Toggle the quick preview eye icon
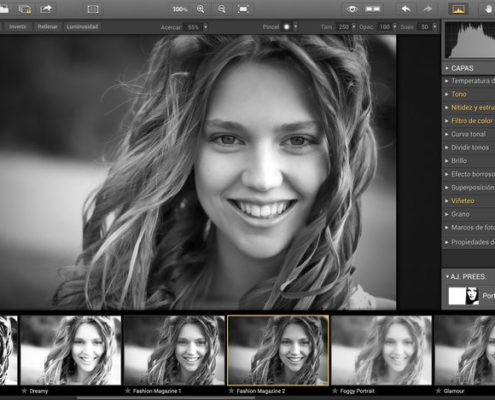This screenshot has width=495, height=400. click(352, 9)
